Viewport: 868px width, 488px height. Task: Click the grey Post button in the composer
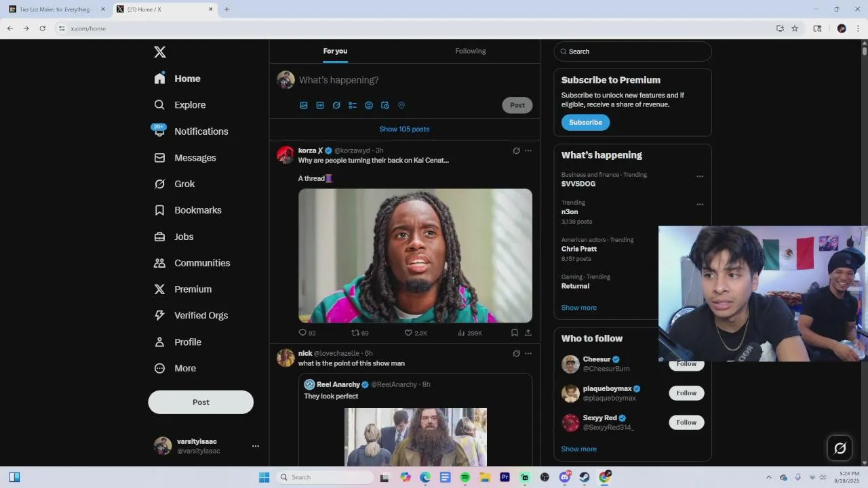point(517,105)
